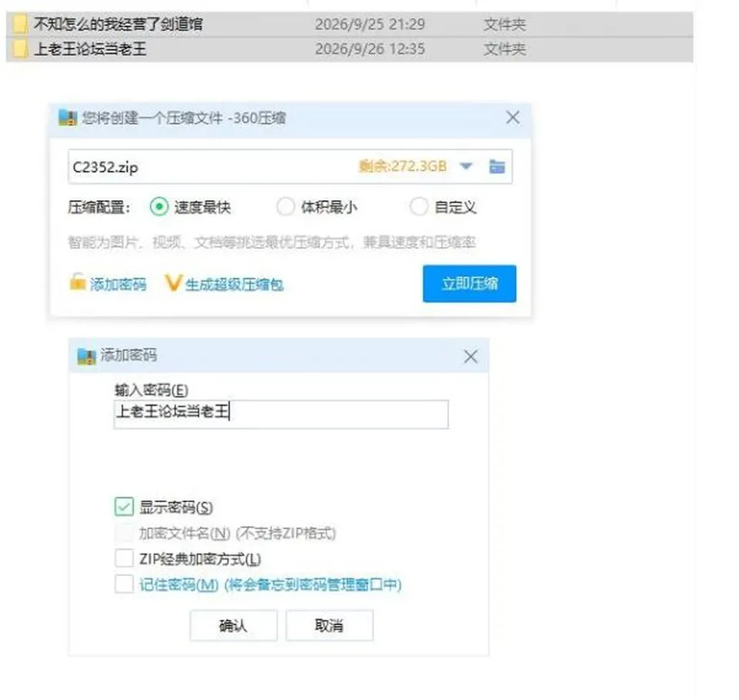
Task: Click the 记住密码 password manager link text
Action: tap(270, 585)
